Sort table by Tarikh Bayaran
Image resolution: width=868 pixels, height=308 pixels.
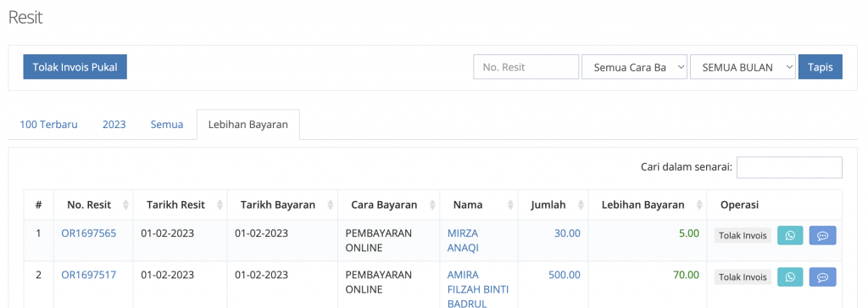tap(331, 205)
